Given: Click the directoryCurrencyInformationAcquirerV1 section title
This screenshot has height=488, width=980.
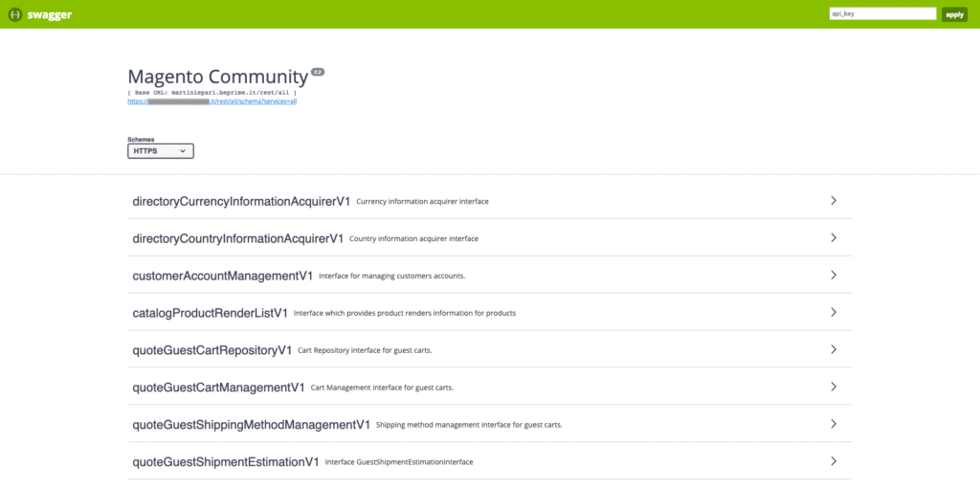Looking at the screenshot, I should tap(241, 201).
